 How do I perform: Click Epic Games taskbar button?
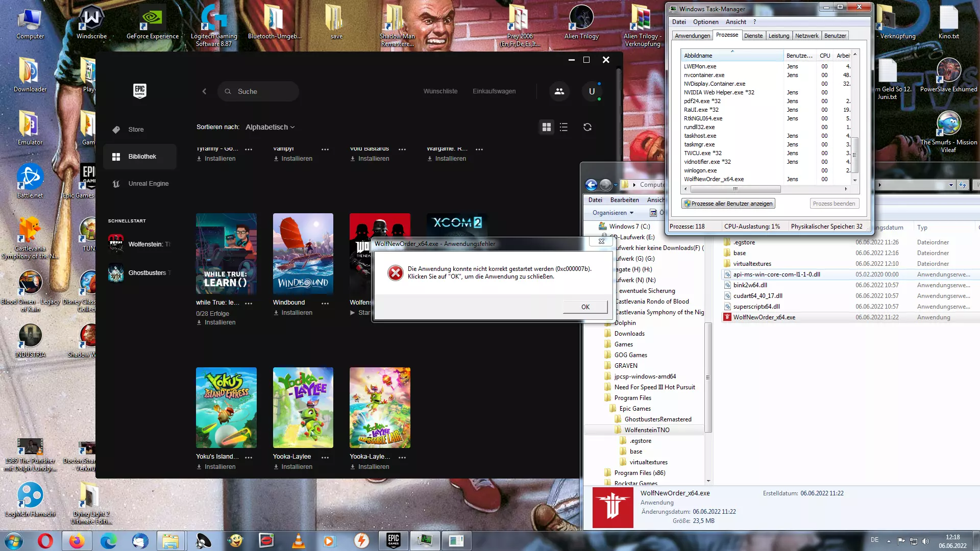[394, 540]
